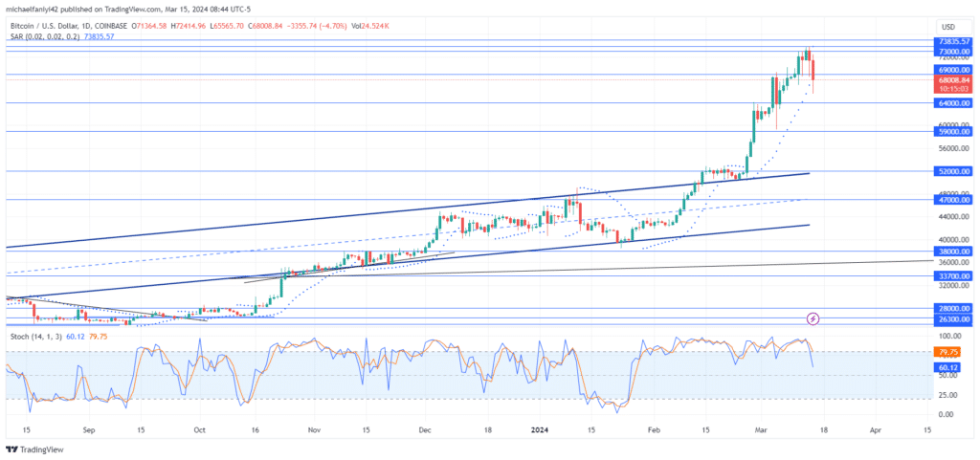Screen dimensions: 980x460
Task: Click the 26300.00 price level label
Action: [x=954, y=319]
